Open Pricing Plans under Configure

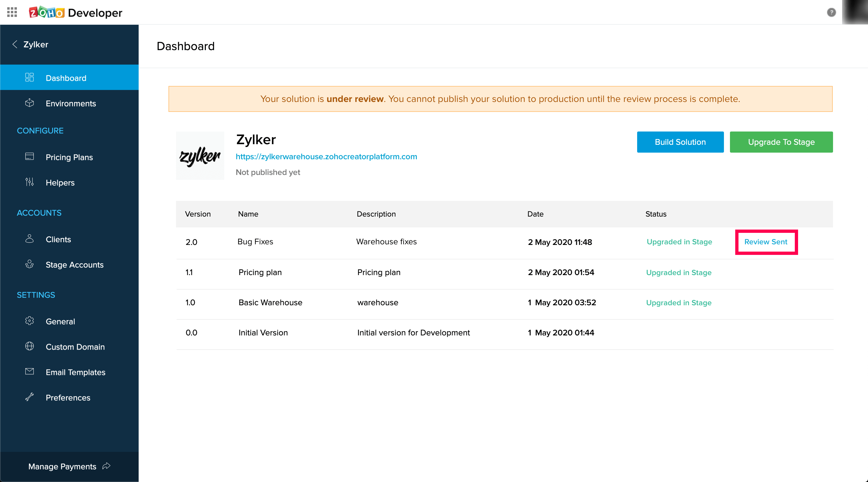tap(69, 157)
